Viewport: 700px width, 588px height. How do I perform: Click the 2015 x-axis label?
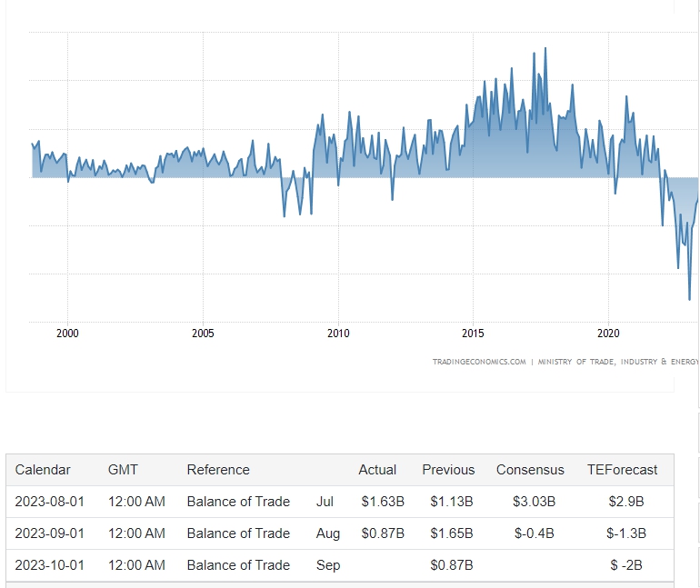pos(473,334)
